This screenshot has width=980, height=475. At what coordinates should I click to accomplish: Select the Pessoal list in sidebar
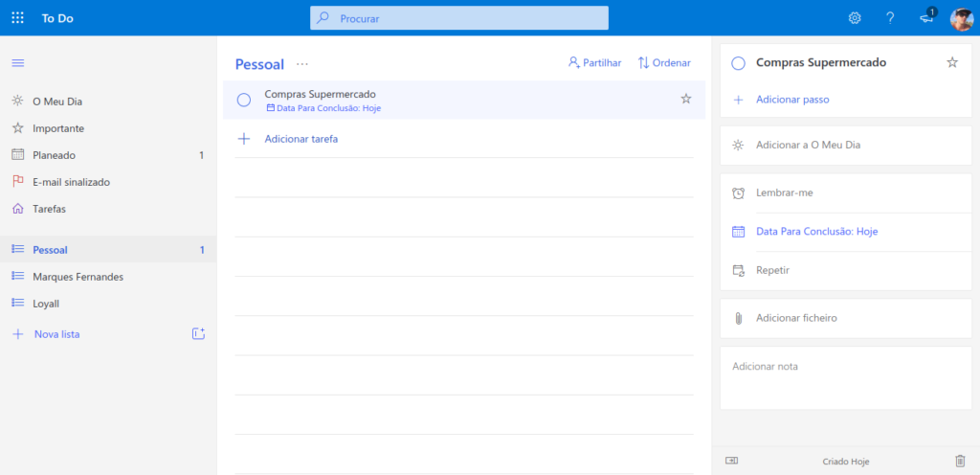tap(108, 249)
